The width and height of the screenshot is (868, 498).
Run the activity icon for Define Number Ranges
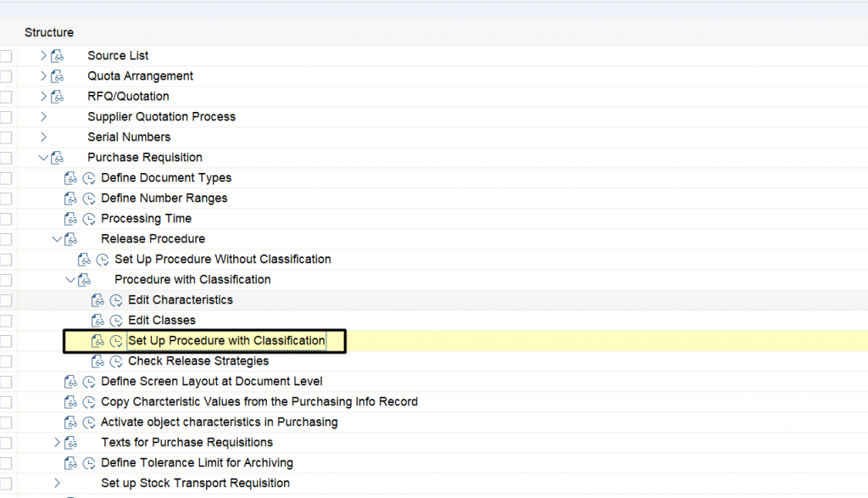click(x=89, y=199)
